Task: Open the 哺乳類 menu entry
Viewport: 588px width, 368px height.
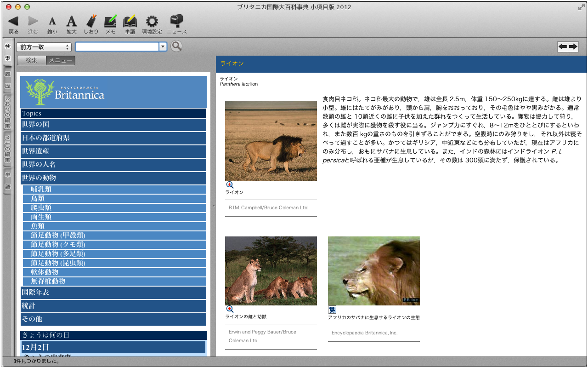Action: (x=41, y=190)
